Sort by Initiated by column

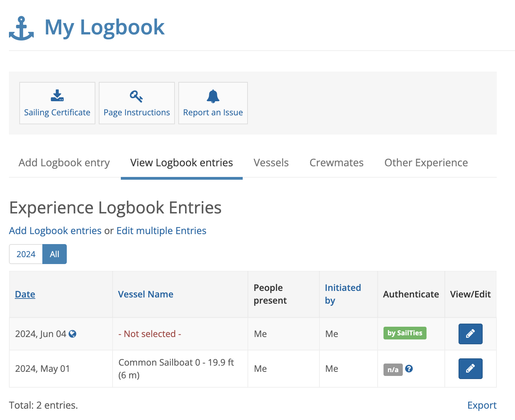pos(343,294)
